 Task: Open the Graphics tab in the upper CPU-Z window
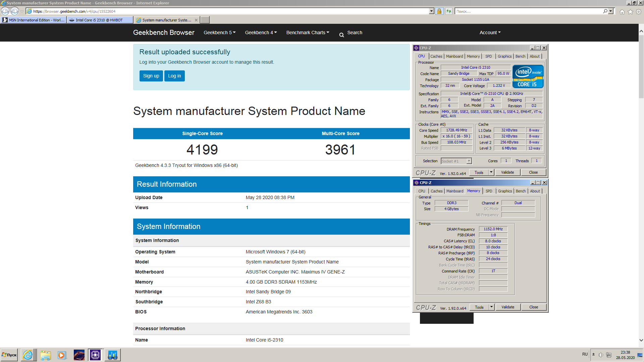pyautogui.click(x=504, y=56)
